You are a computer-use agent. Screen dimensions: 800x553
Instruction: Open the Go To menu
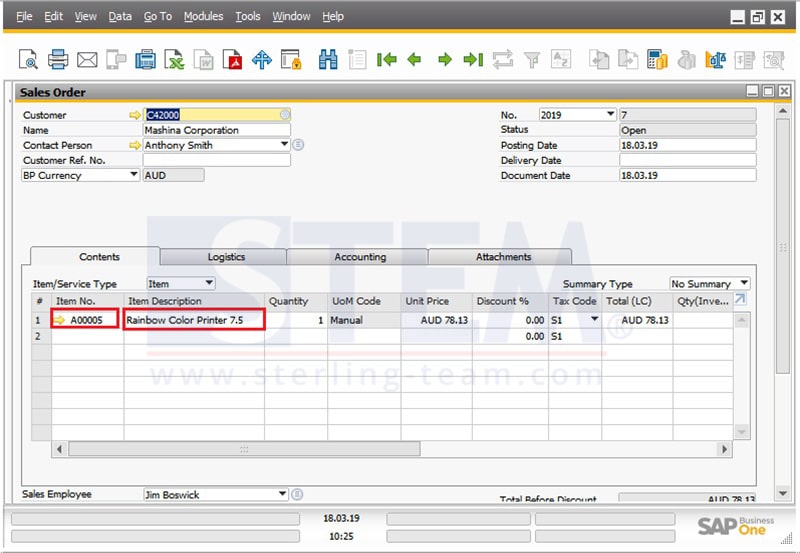point(158,16)
